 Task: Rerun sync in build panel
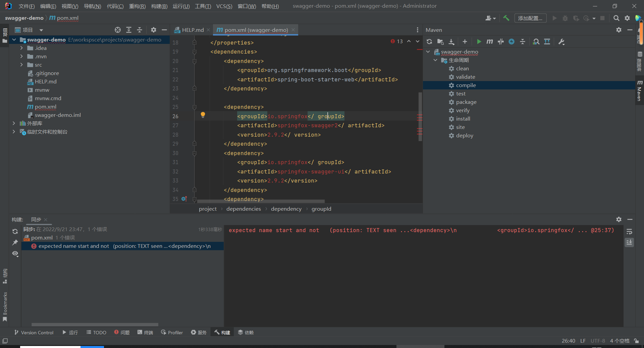[x=15, y=231]
